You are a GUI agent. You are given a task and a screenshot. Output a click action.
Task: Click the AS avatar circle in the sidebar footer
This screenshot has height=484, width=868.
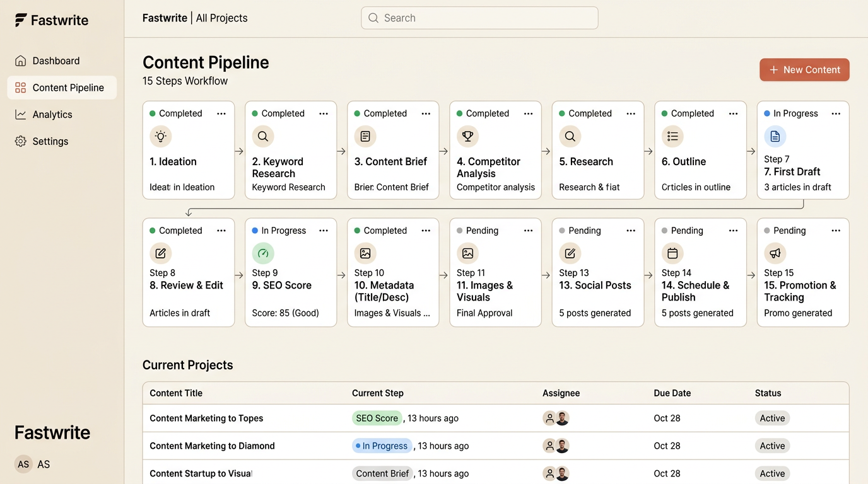click(23, 464)
